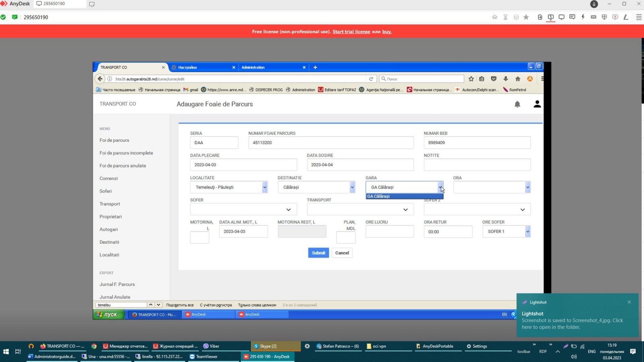The image size is (644, 362).
Task: Open AnyDesk actions lightning icon
Action: point(583,17)
